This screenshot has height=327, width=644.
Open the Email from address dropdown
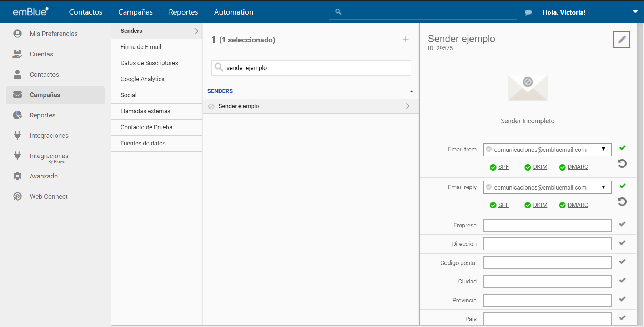(x=603, y=149)
